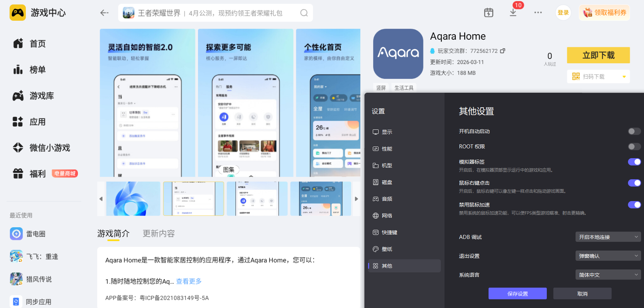
Task: Open the 个性化首页 screenshot
Action: tap(328, 103)
